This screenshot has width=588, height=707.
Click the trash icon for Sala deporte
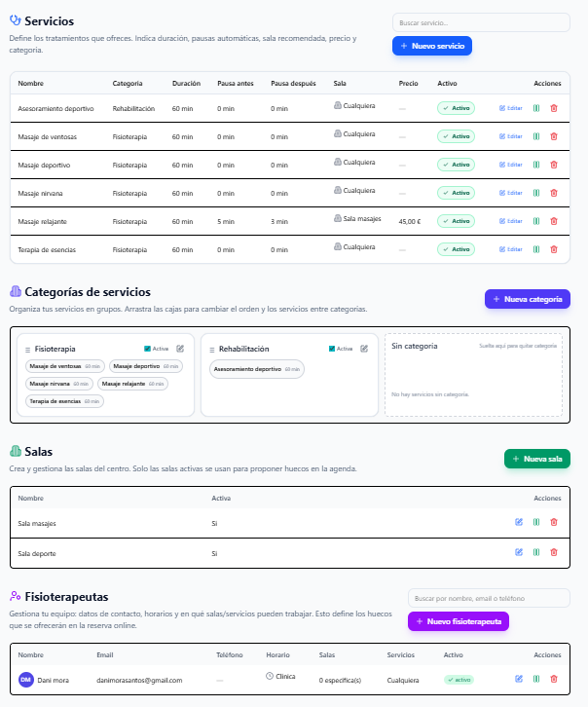click(x=554, y=552)
